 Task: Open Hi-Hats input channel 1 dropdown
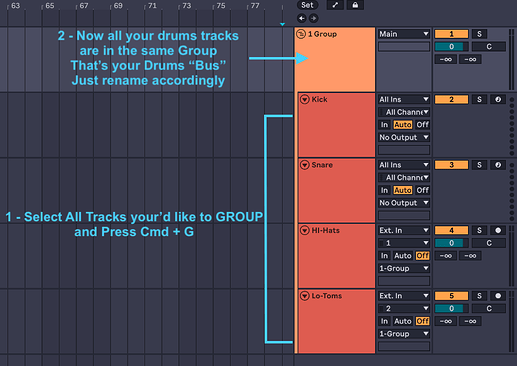(404, 243)
